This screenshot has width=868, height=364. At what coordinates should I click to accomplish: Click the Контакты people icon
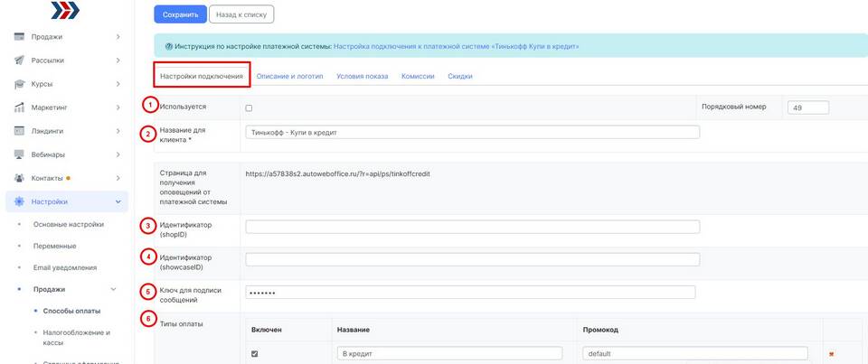tap(19, 178)
